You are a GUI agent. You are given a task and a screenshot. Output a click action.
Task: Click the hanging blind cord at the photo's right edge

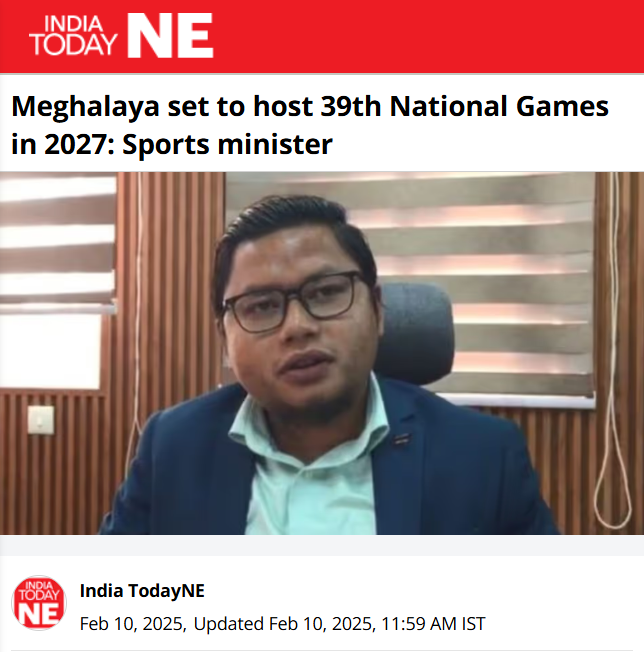[612, 351]
